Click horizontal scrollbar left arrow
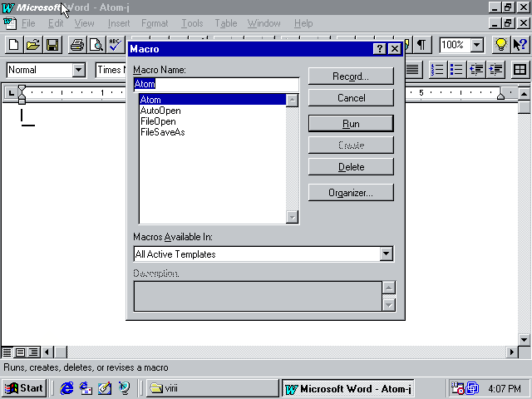This screenshot has width=532, height=399. [47, 352]
